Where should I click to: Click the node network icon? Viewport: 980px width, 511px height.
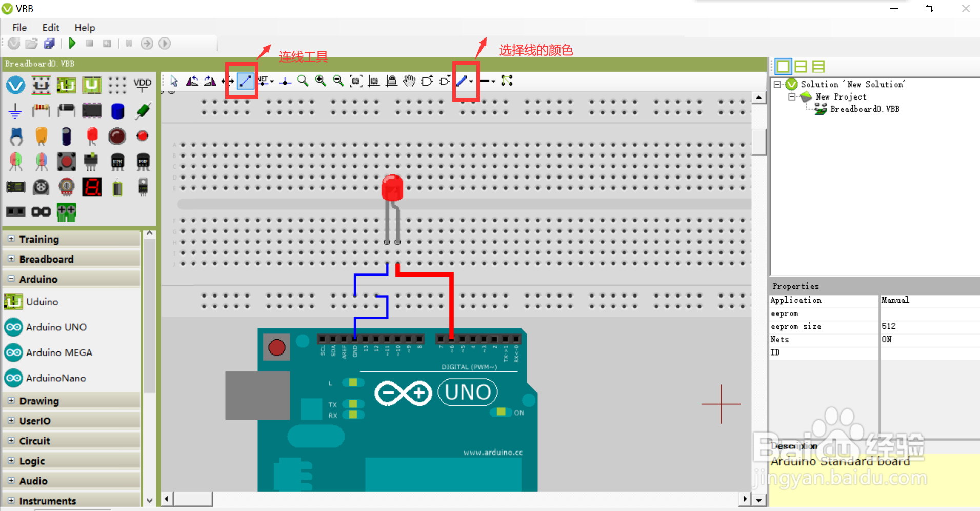coord(507,81)
